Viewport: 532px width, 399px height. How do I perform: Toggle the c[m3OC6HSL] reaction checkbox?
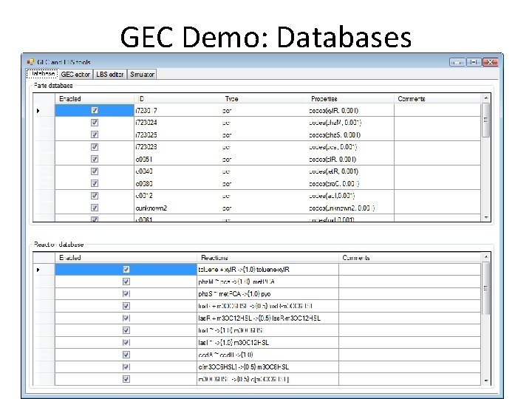[x=126, y=367]
